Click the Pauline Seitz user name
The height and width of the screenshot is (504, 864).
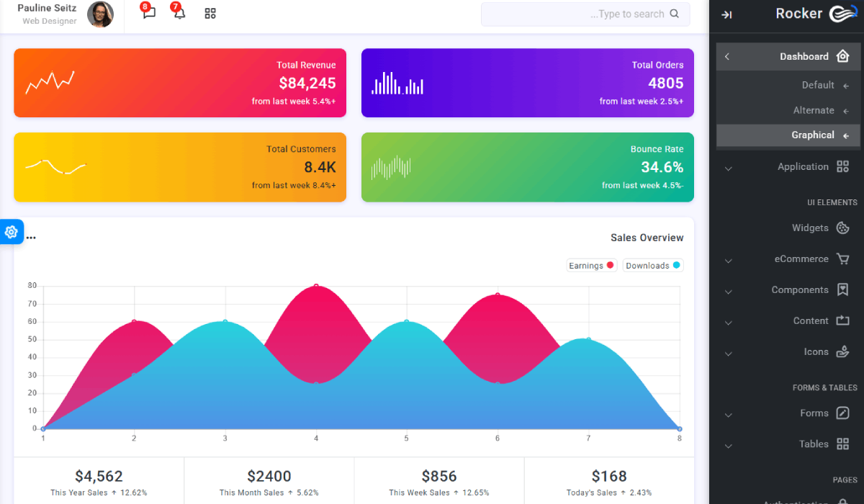point(47,8)
